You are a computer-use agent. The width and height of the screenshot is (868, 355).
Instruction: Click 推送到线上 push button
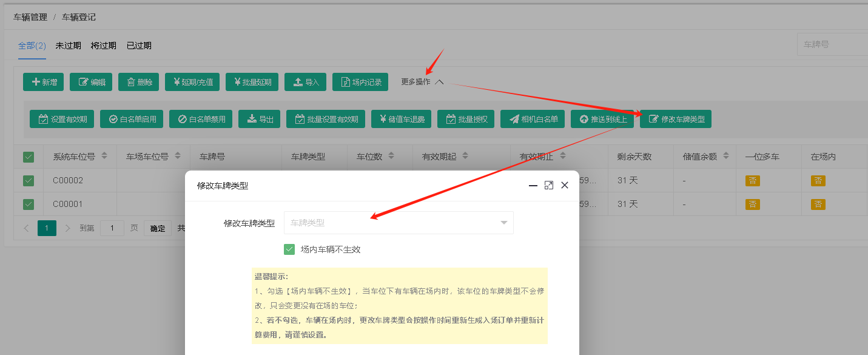[602, 119]
